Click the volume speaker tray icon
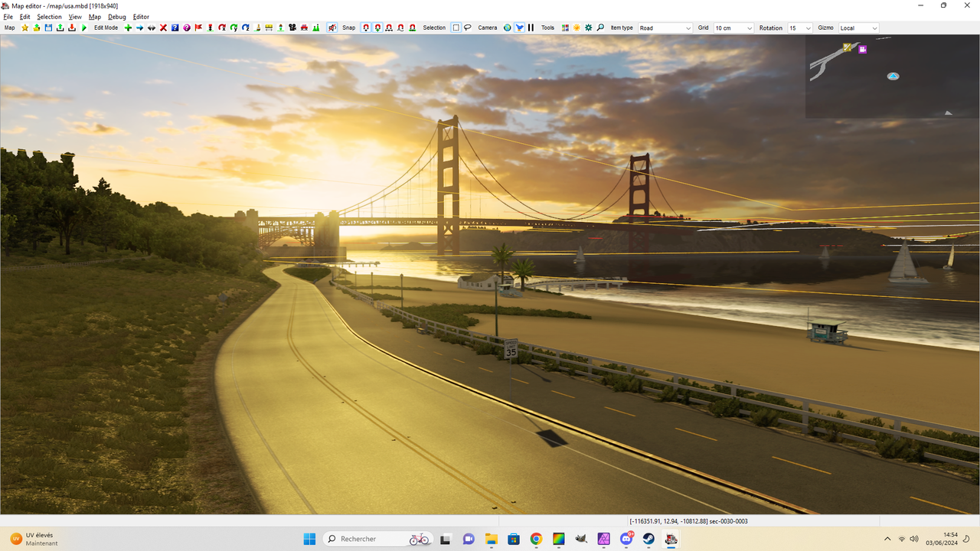980x551 pixels. pos(914,539)
